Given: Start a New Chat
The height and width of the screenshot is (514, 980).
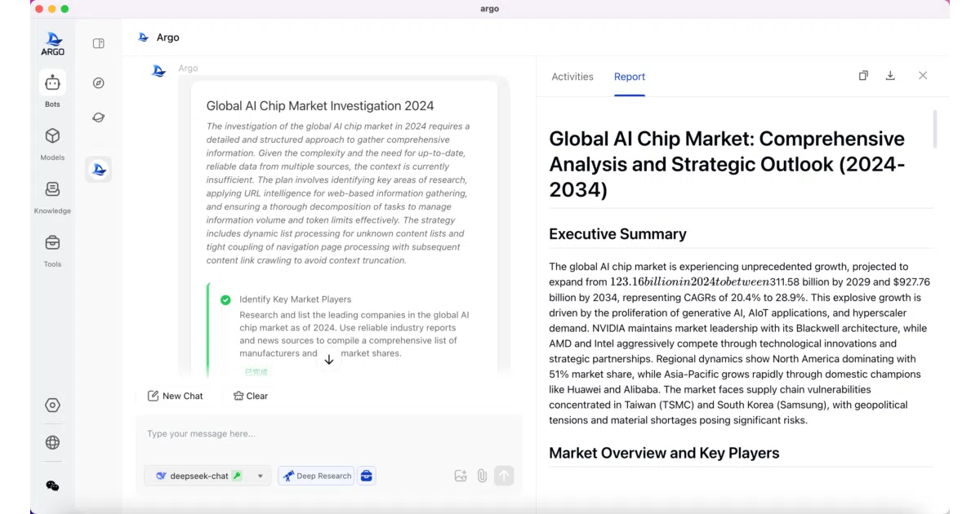Looking at the screenshot, I should click(x=175, y=396).
